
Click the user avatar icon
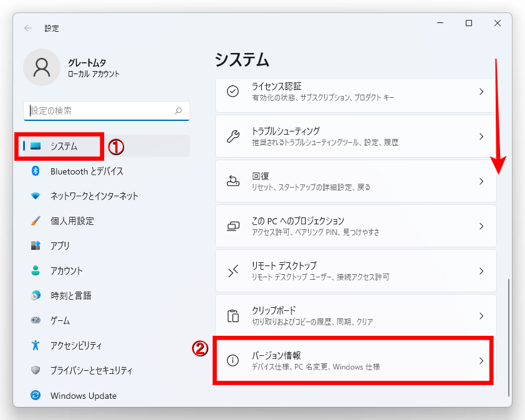click(42, 67)
